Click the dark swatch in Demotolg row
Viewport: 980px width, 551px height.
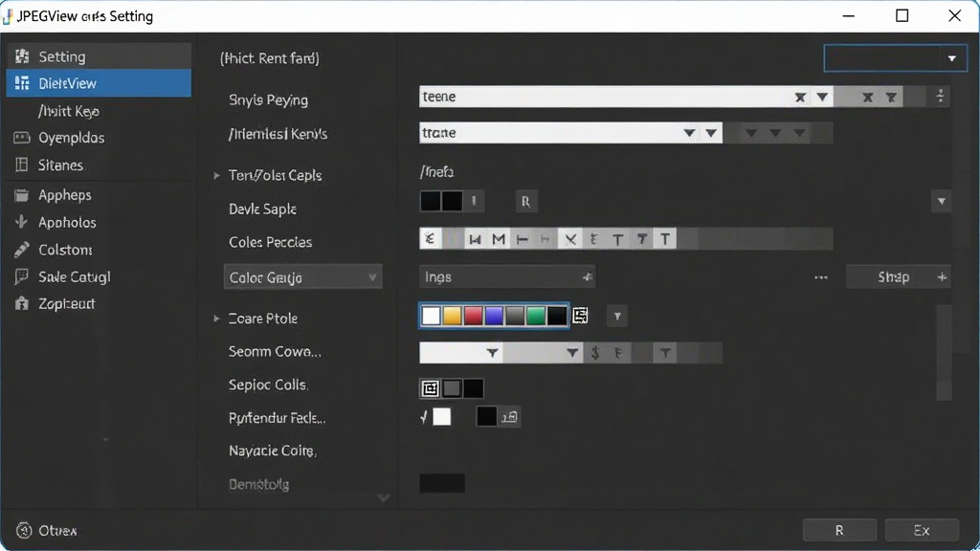(x=442, y=483)
